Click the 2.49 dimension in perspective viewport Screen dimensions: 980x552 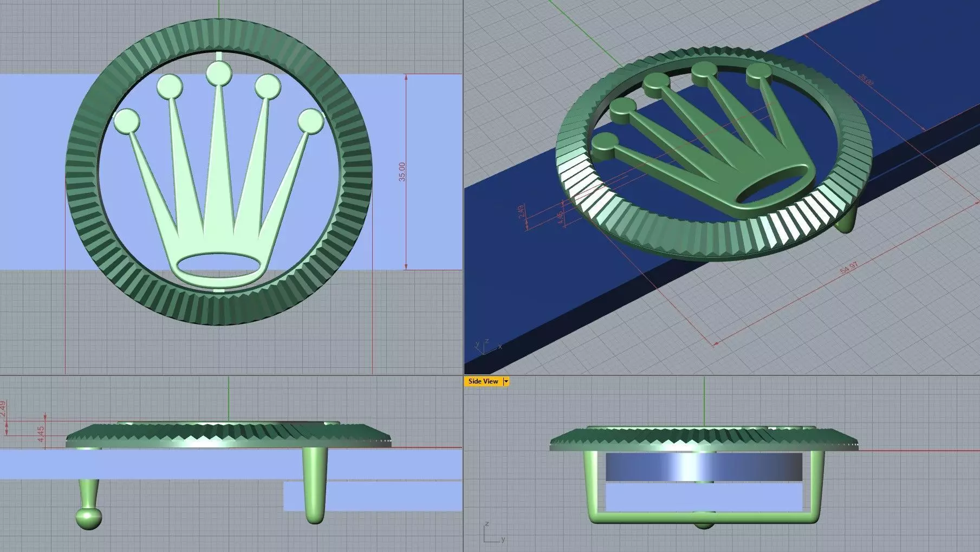point(521,211)
